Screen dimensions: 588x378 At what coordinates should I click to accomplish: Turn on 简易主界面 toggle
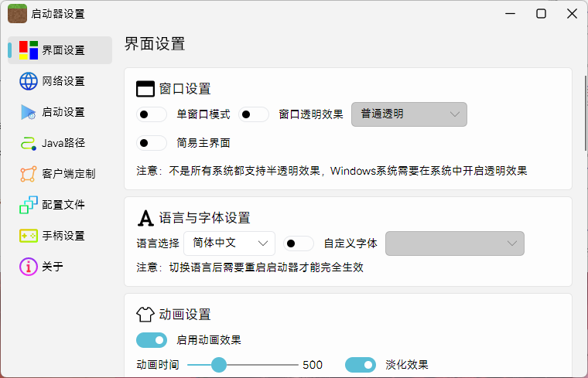click(152, 143)
